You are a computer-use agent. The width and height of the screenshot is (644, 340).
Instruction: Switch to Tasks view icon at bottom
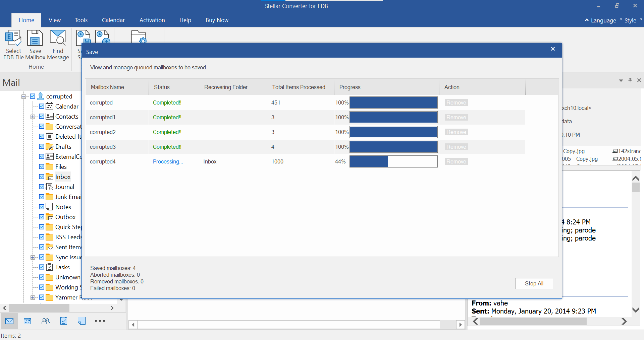click(64, 321)
